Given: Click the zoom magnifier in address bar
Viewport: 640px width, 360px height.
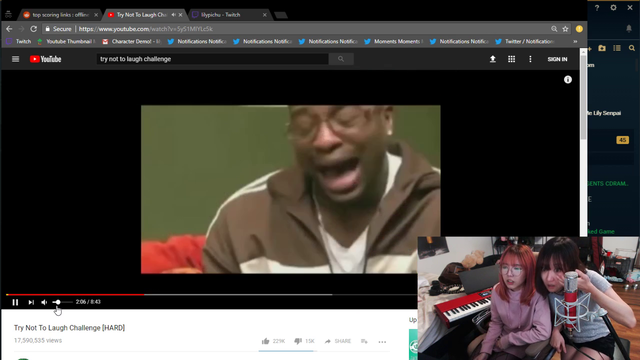Looking at the screenshot, I should pos(554,29).
